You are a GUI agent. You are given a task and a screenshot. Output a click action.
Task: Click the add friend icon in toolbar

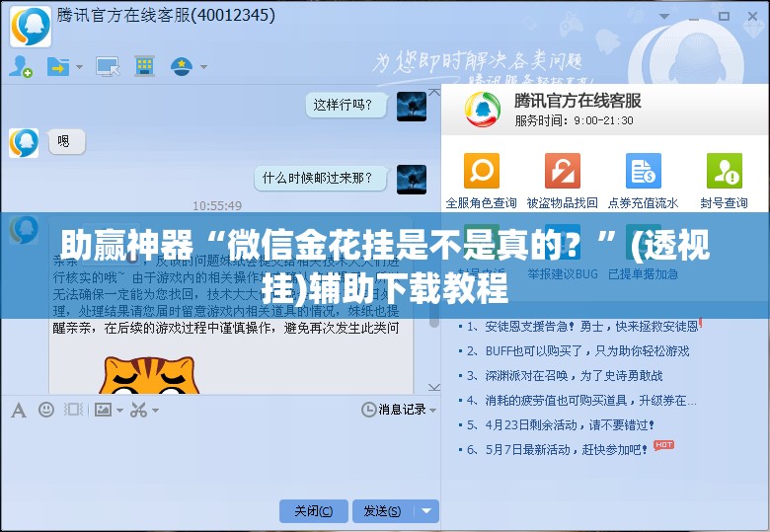point(20,66)
